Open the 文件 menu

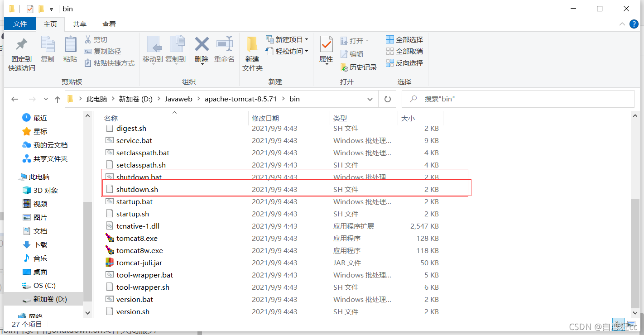click(x=20, y=24)
